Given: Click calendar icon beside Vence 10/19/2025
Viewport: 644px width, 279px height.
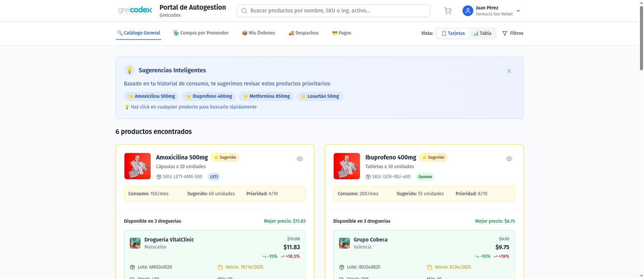Looking at the screenshot, I should coord(220,267).
